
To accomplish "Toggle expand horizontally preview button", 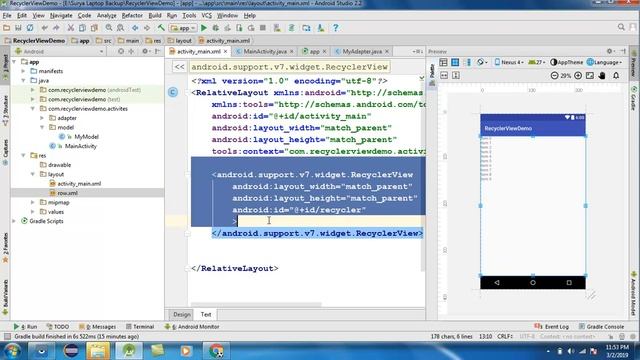I will pyautogui.click(x=444, y=76).
